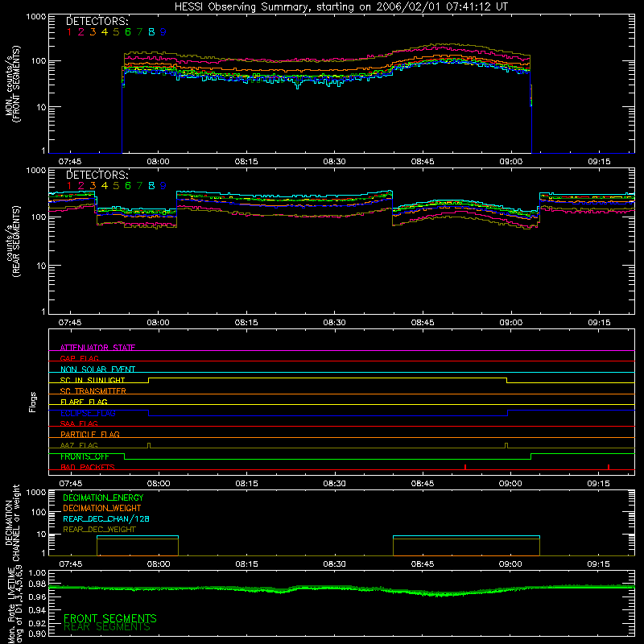Select magenta detector 2 in front segments legend
Image resolution: width=644 pixels, height=644 pixels.
tap(81, 32)
